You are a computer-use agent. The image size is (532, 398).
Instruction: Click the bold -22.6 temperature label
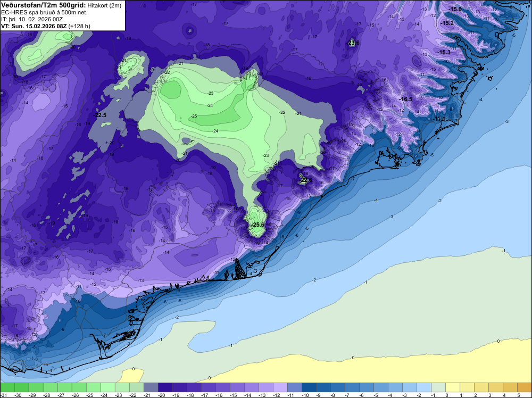306,180
